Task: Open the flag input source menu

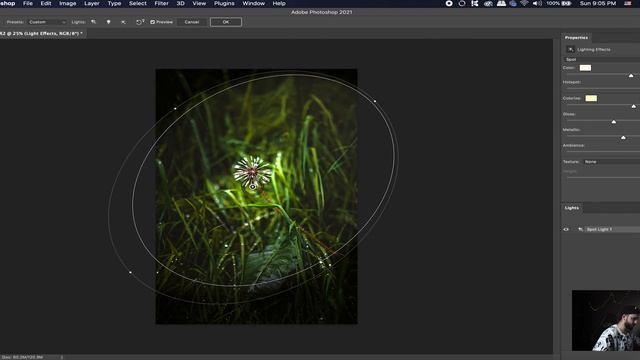Action: 628,3
